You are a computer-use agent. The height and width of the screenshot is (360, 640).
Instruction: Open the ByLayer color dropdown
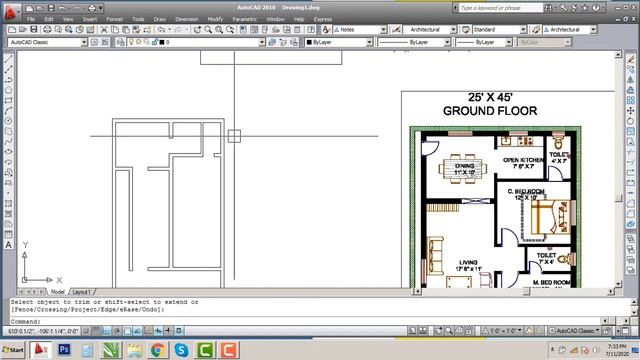click(x=369, y=42)
